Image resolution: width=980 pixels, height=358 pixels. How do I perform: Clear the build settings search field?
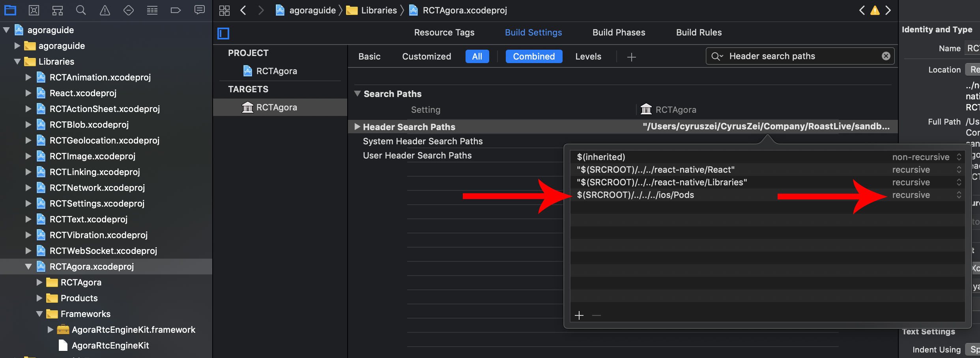coord(886,56)
